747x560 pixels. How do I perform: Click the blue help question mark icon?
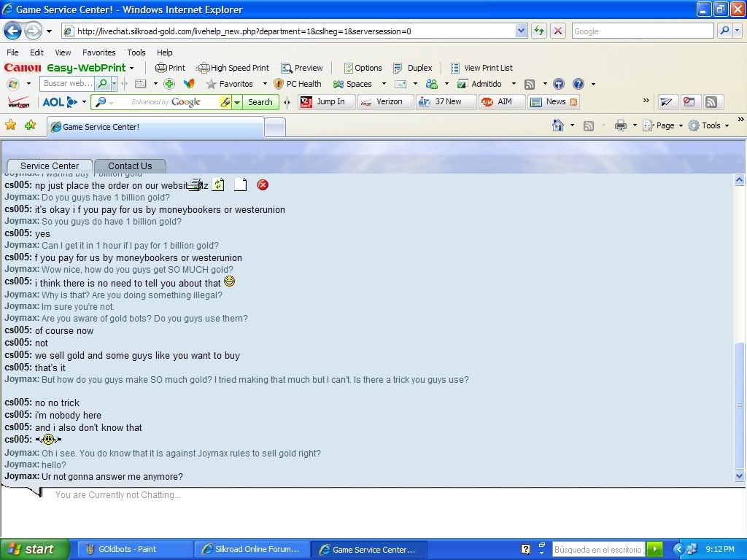click(x=578, y=84)
